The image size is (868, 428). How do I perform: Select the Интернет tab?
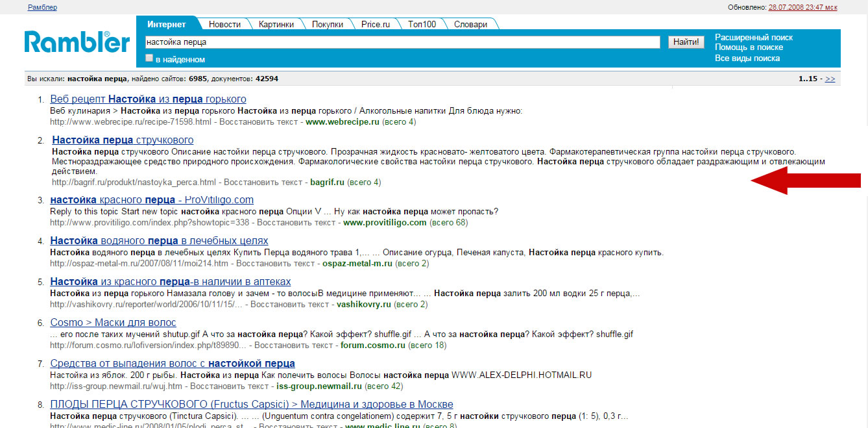tap(167, 24)
